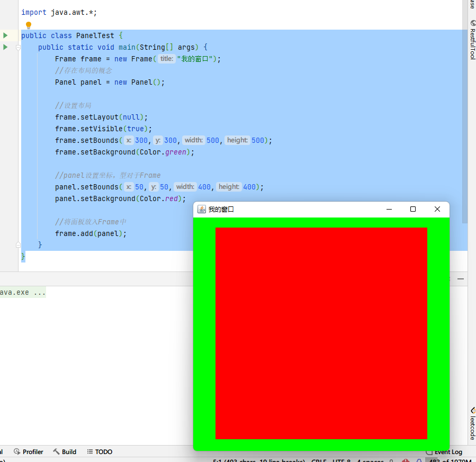Image resolution: width=476 pixels, height=462 pixels.
Task: Open the TODO tab
Action: pyautogui.click(x=100, y=451)
